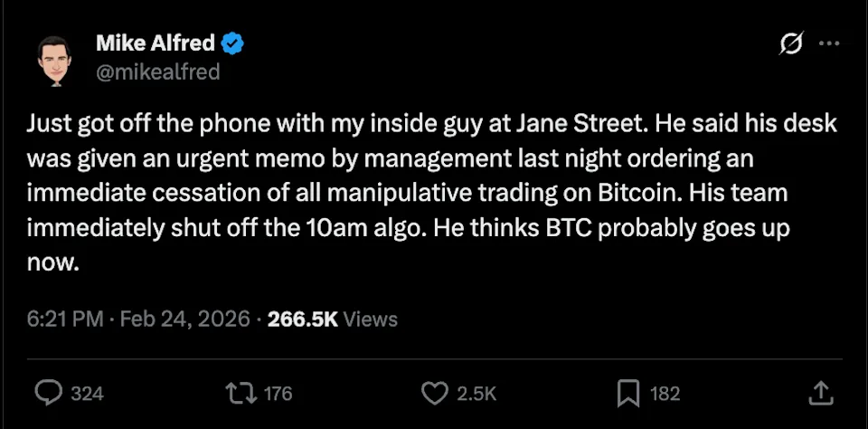Open the share icon at bottom right
The image size is (868, 429).
coord(819,392)
